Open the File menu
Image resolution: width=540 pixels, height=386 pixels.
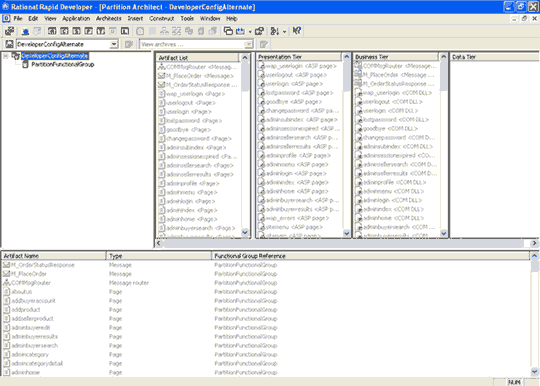18,18
